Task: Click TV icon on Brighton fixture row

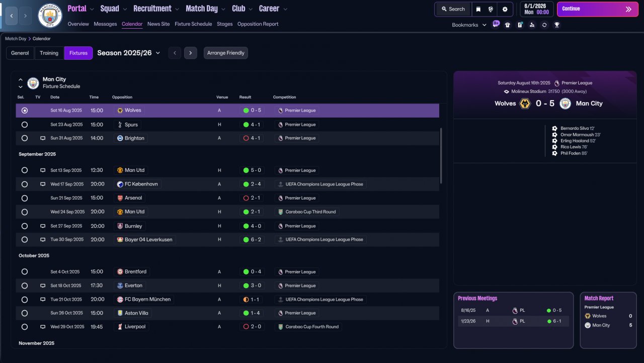Action: tap(43, 138)
